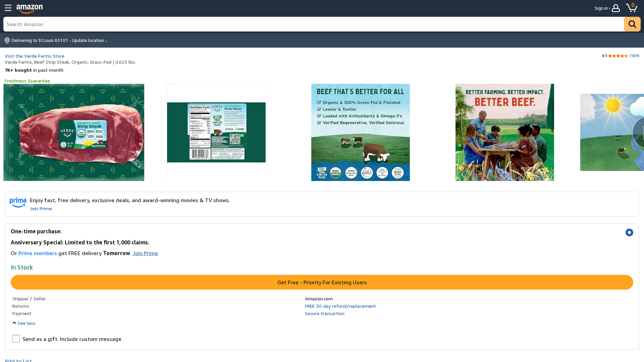Click the orange search magnifier button
Image resolution: width=644 pixels, height=362 pixels.
(632, 24)
